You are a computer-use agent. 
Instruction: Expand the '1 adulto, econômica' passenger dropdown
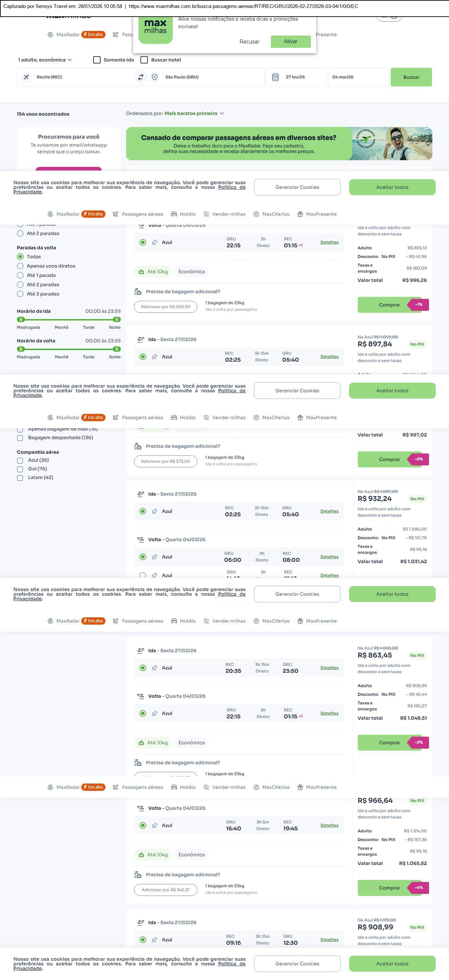pyautogui.click(x=45, y=60)
